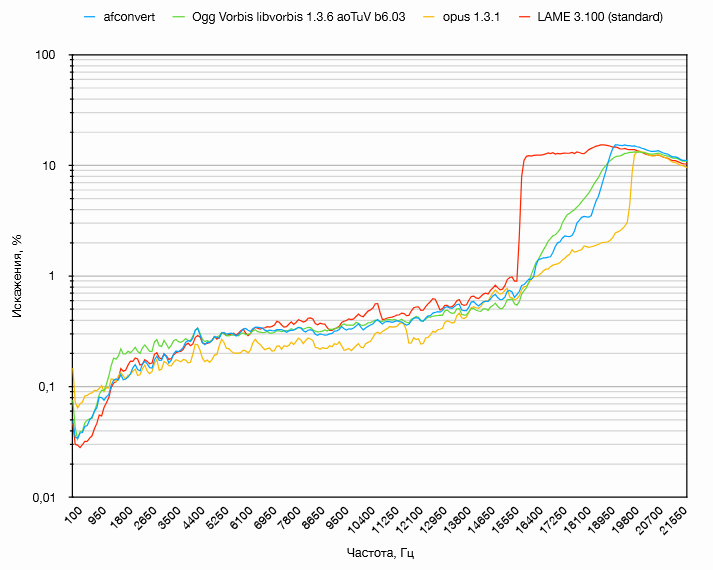Click the yellow opus legend line marker
This screenshot has height=570, width=713.
pos(429,17)
